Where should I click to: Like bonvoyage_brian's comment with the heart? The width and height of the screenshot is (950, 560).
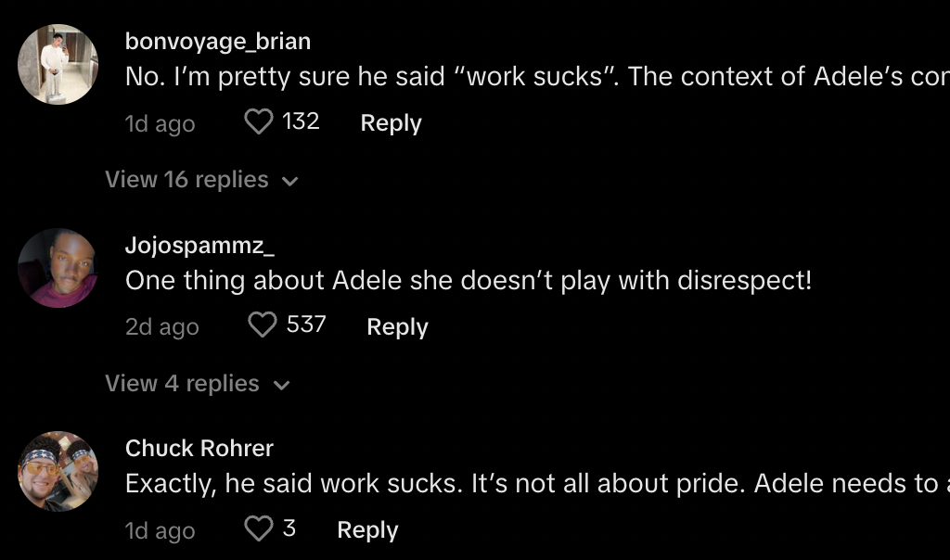(x=259, y=121)
